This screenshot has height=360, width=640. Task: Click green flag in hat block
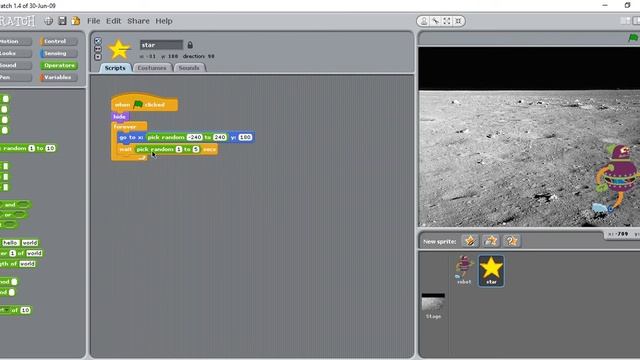click(138, 104)
